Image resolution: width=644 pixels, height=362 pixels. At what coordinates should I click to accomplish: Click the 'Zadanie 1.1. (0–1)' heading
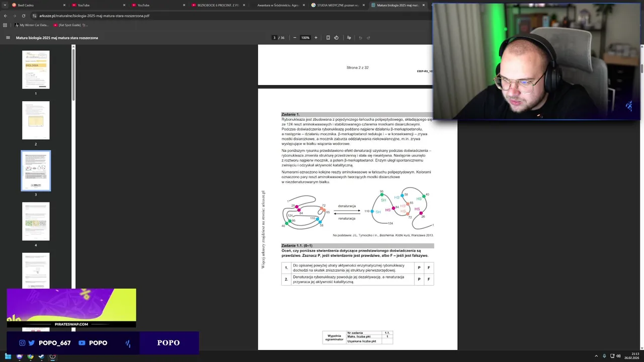click(297, 245)
